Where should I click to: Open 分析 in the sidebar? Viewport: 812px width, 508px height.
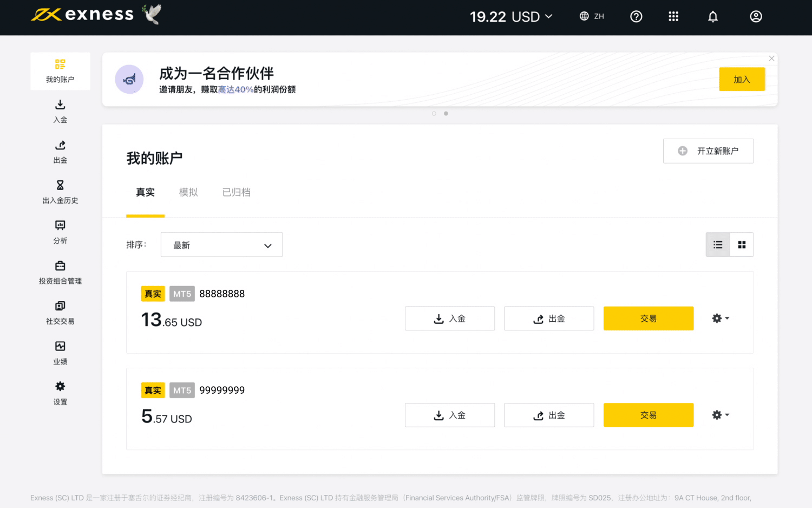click(x=60, y=232)
